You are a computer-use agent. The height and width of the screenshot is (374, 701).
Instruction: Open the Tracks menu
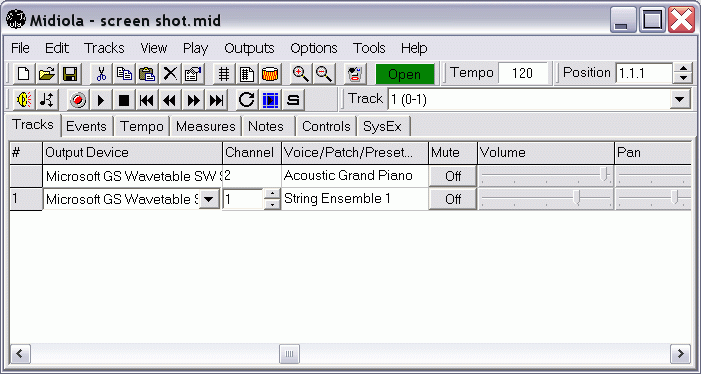pos(104,48)
